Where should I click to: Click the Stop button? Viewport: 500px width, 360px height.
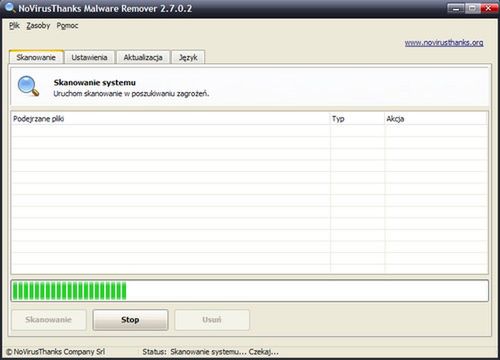coord(130,320)
